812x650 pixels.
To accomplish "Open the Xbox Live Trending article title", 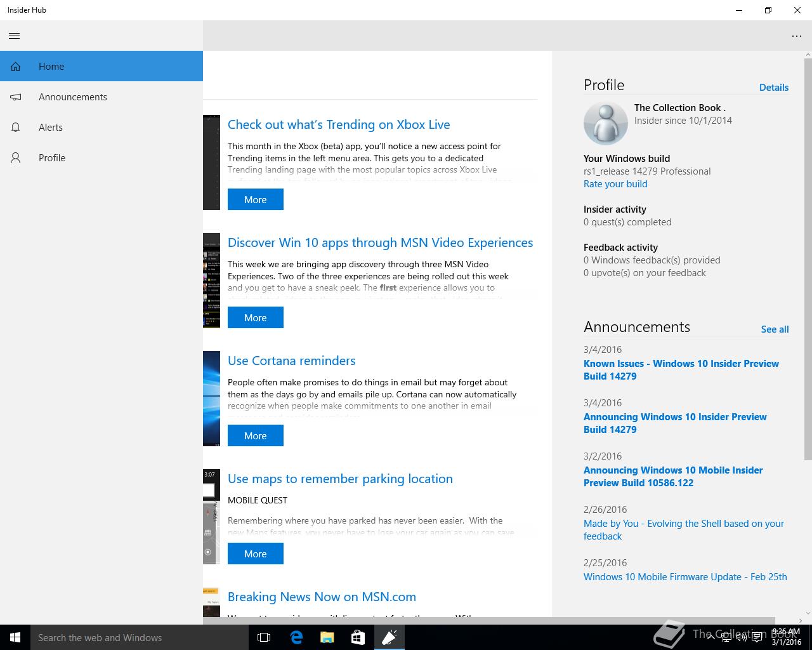I will (339, 124).
